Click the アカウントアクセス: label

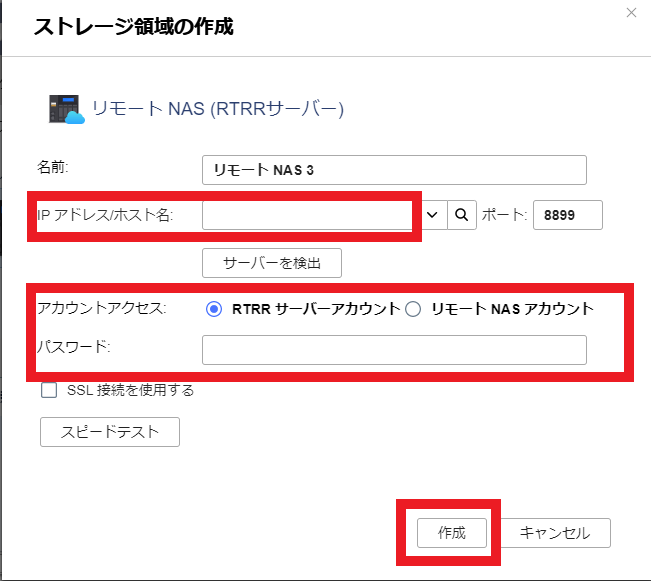(x=102, y=309)
